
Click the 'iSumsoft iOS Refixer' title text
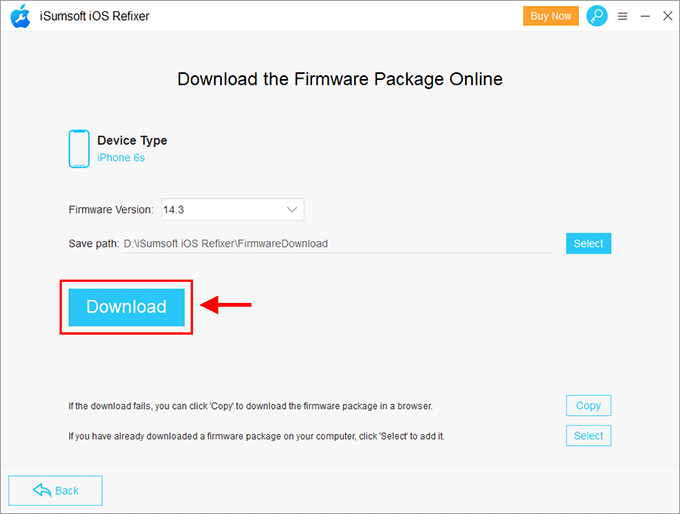click(x=95, y=16)
